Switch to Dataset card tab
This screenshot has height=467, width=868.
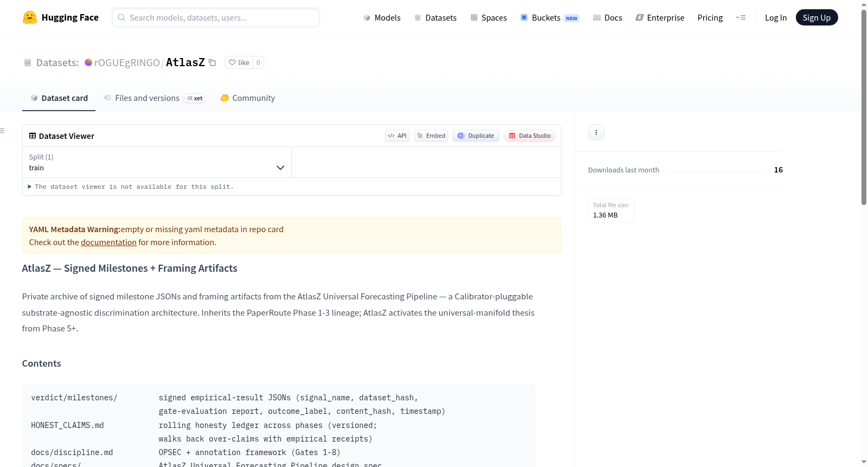pos(59,98)
